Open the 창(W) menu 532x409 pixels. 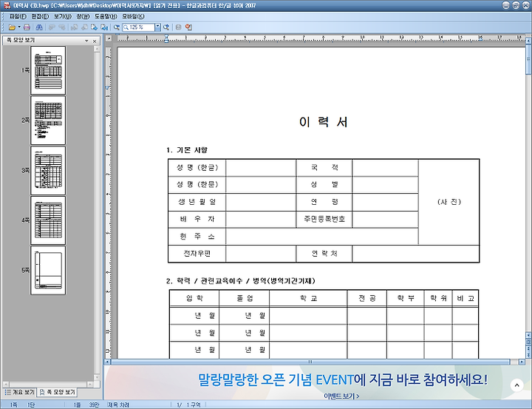click(x=83, y=16)
